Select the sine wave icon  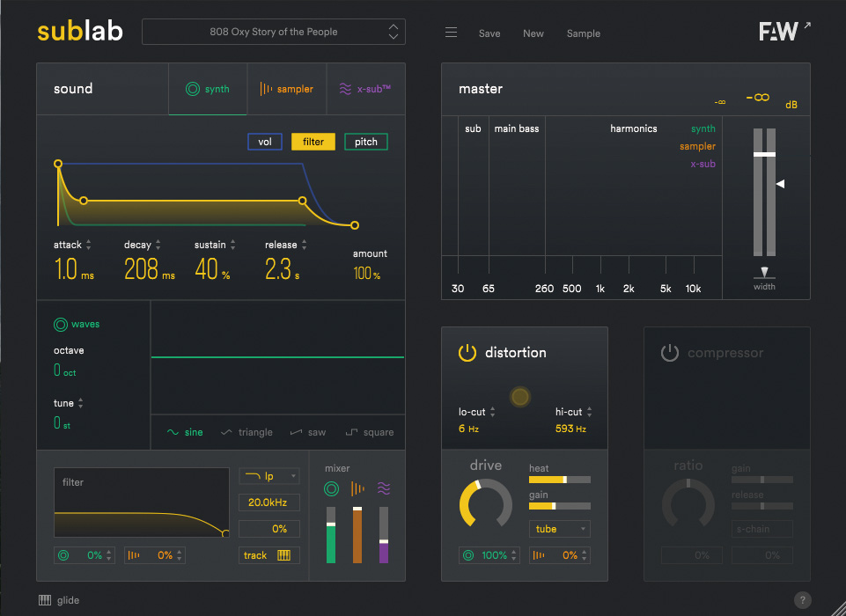tap(173, 432)
